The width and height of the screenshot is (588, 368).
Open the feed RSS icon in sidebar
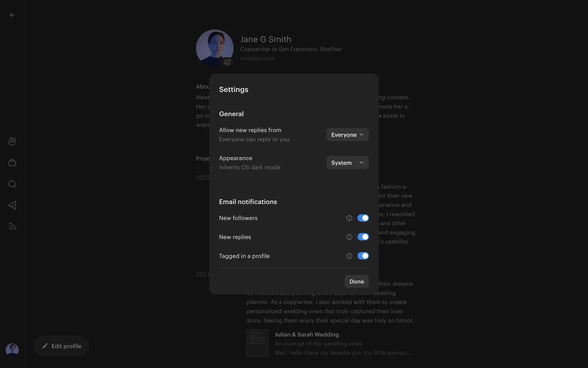pos(12,227)
